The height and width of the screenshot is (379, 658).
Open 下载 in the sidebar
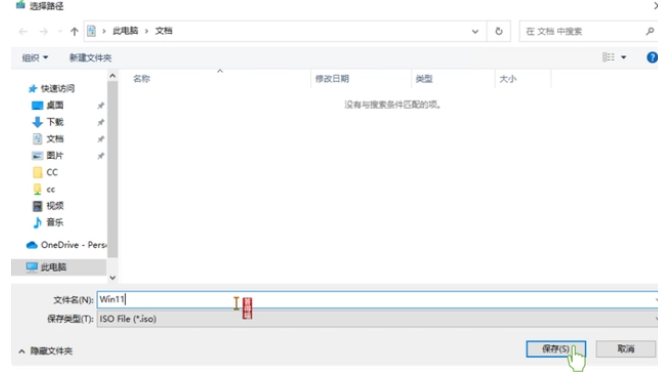[x=48, y=122]
